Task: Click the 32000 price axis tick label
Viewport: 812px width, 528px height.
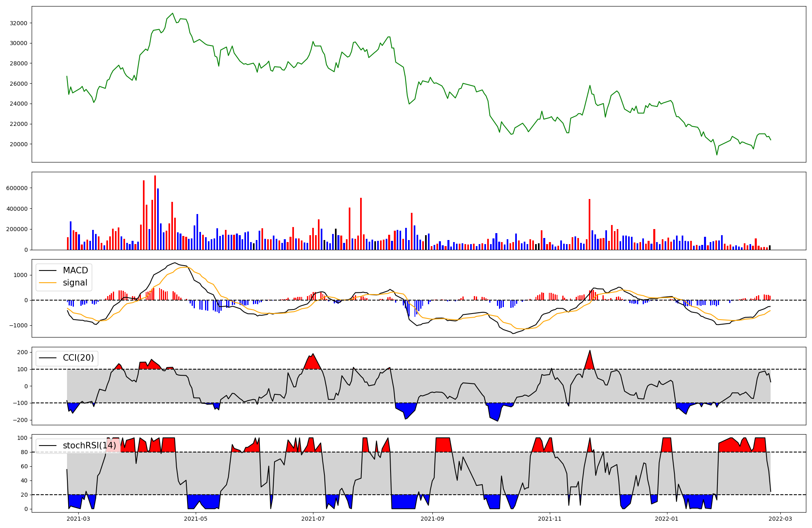Action: point(18,23)
